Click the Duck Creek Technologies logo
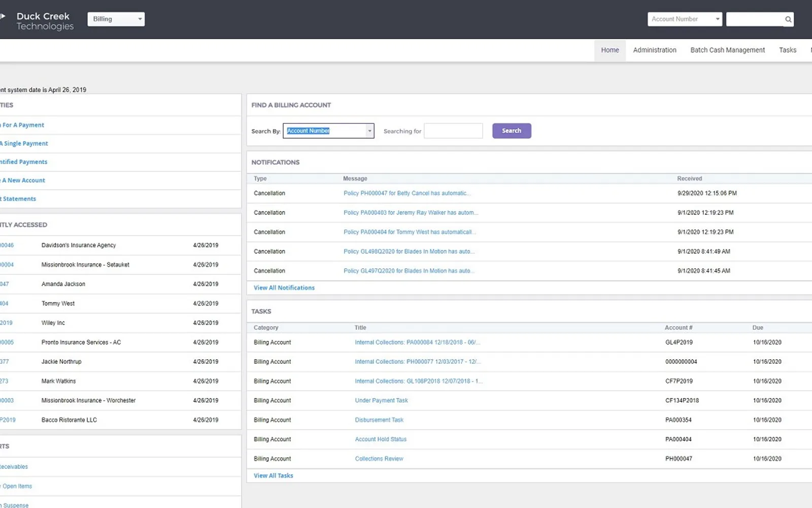The width and height of the screenshot is (812, 508). 38,21
